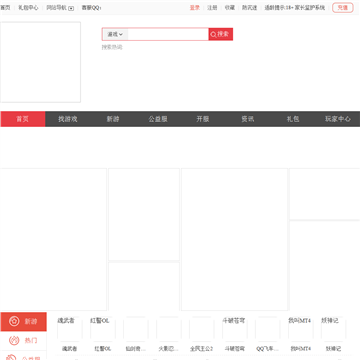The height and width of the screenshot is (360, 360).
Task: Click the 搜索 search button
Action: (221, 34)
